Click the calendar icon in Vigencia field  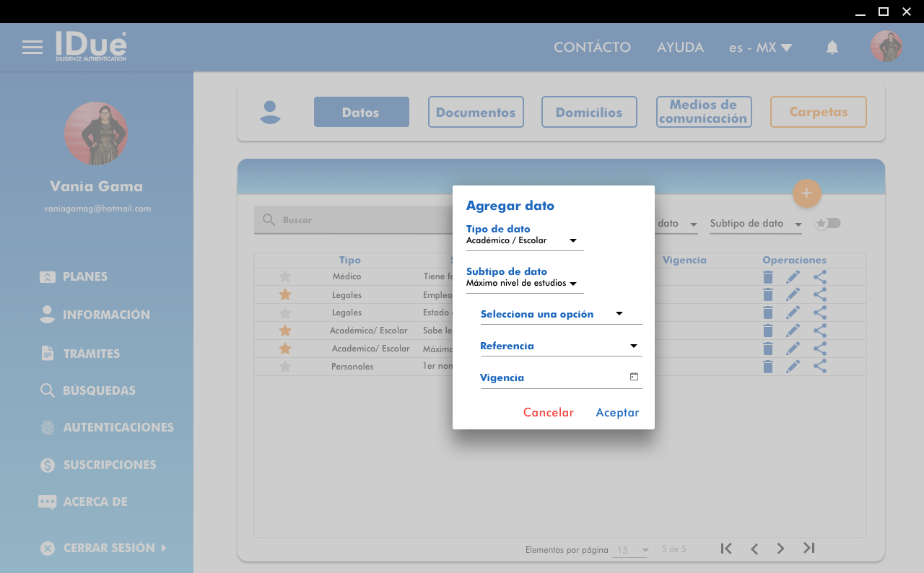pyautogui.click(x=634, y=377)
